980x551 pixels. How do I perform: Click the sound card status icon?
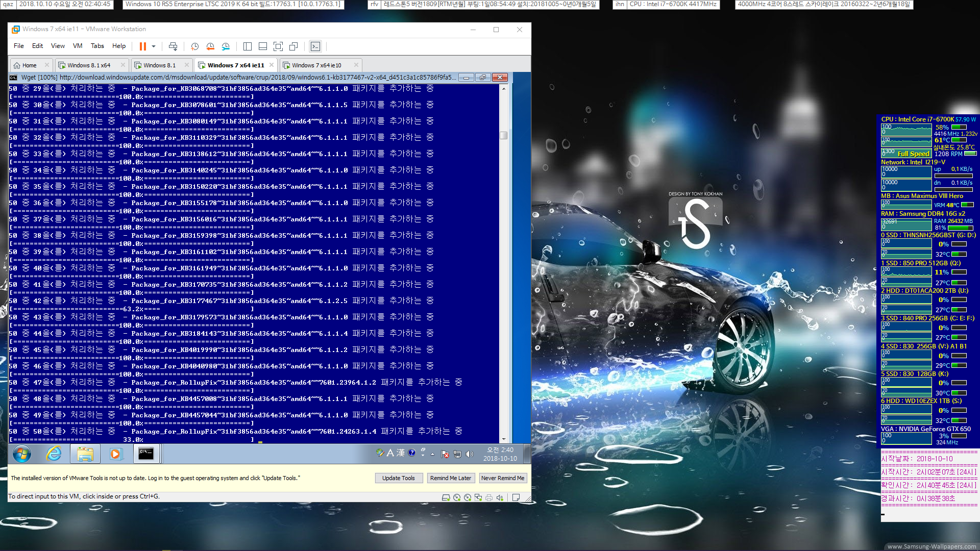pos(500,497)
